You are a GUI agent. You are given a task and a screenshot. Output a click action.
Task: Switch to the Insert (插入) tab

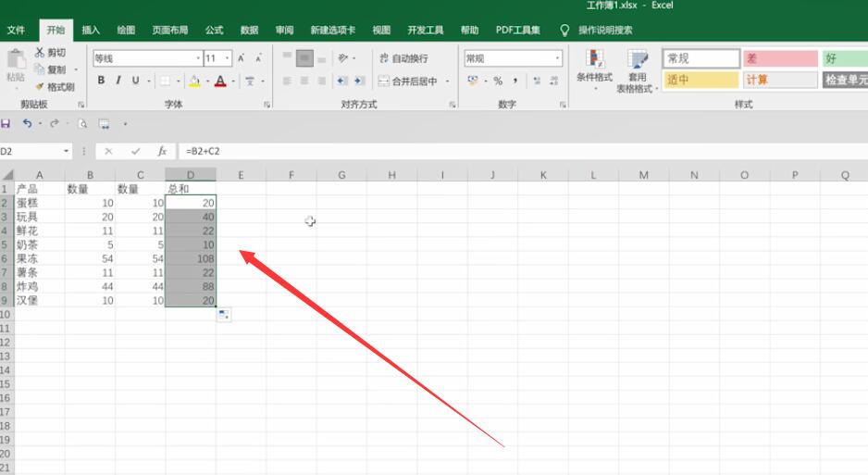pyautogui.click(x=91, y=30)
